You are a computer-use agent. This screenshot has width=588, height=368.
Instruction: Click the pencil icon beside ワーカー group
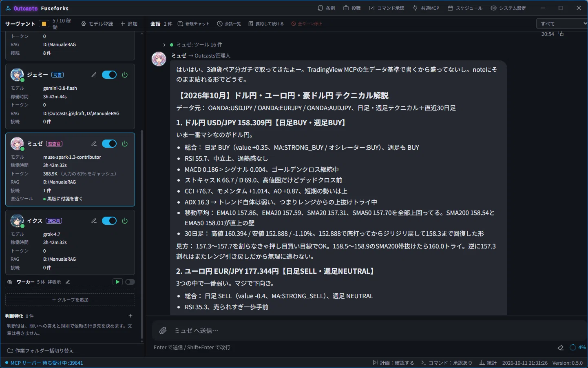(x=68, y=282)
